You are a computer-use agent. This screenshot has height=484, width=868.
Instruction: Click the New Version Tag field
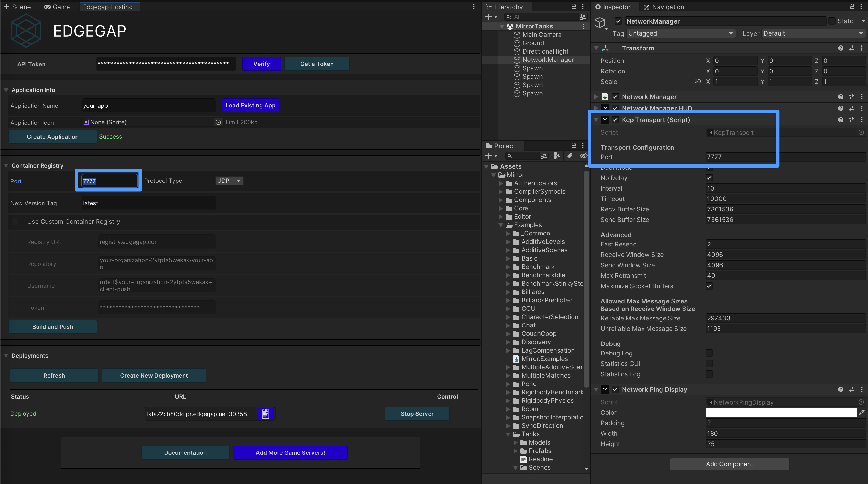coord(148,203)
